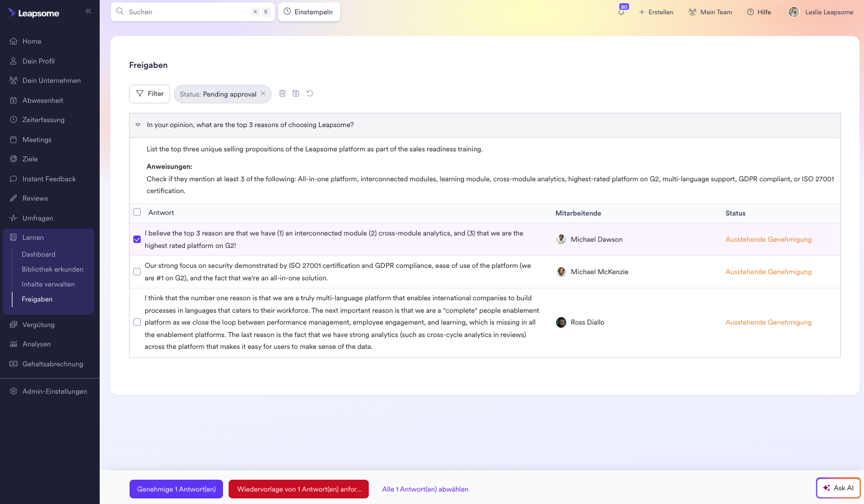Viewport: 864px width, 504px height.
Task: Click the Analysen chart icon
Action: coord(14,344)
